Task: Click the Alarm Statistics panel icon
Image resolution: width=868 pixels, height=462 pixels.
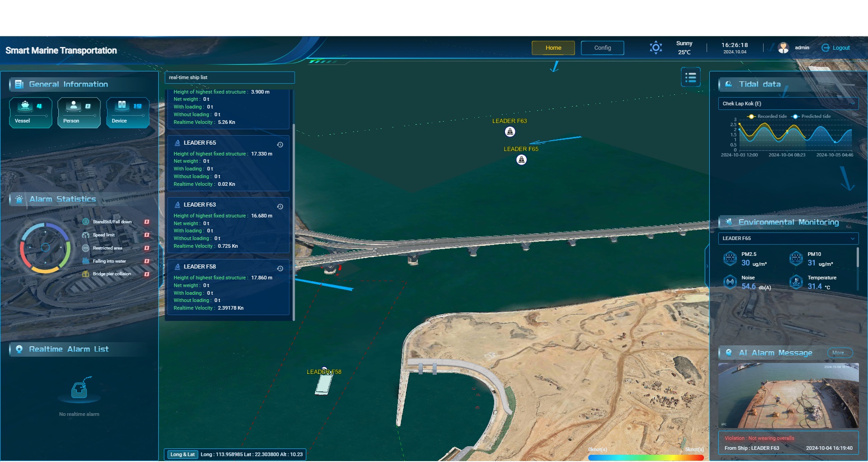Action: coord(19,199)
